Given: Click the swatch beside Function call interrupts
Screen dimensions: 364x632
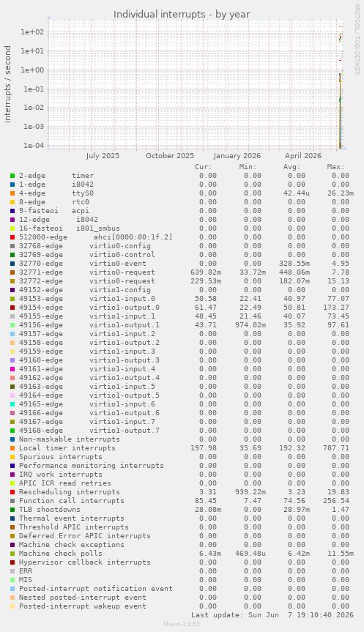Looking at the screenshot, I should [12, 501].
